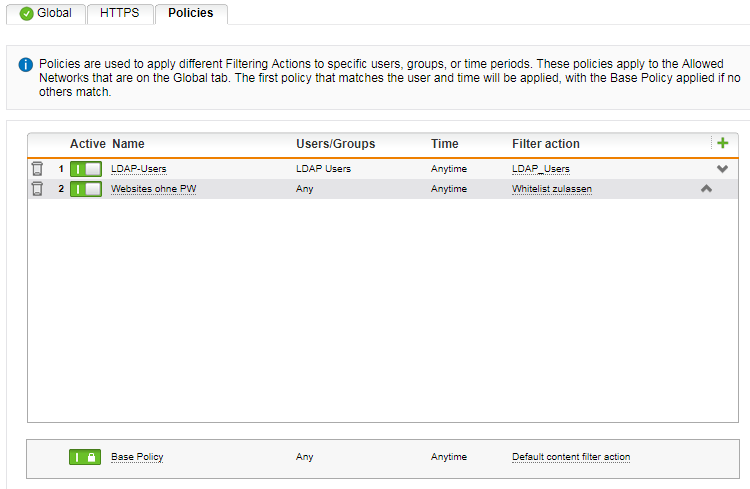
Task: Select the Policies tab
Action: 191,13
